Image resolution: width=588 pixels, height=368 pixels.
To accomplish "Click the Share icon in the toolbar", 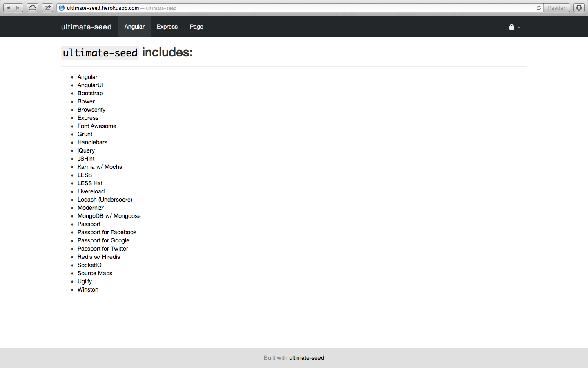I will pos(47,7).
